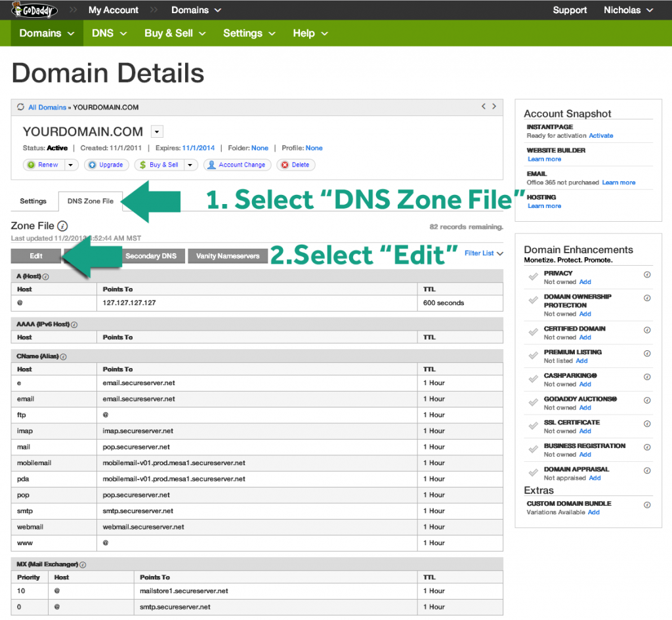Click the webmail CName host row
This screenshot has height=620, width=672.
click(257, 527)
